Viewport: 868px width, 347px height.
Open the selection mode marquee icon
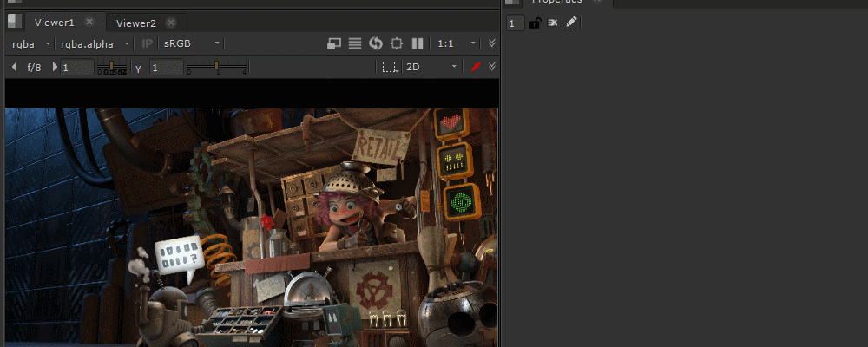point(390,67)
